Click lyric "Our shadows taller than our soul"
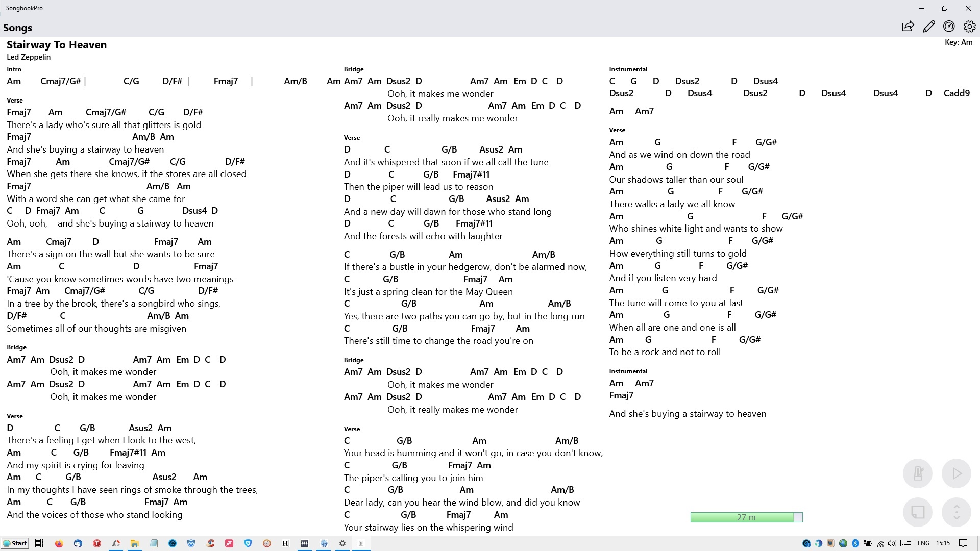Image resolution: width=980 pixels, height=551 pixels. pyautogui.click(x=676, y=180)
